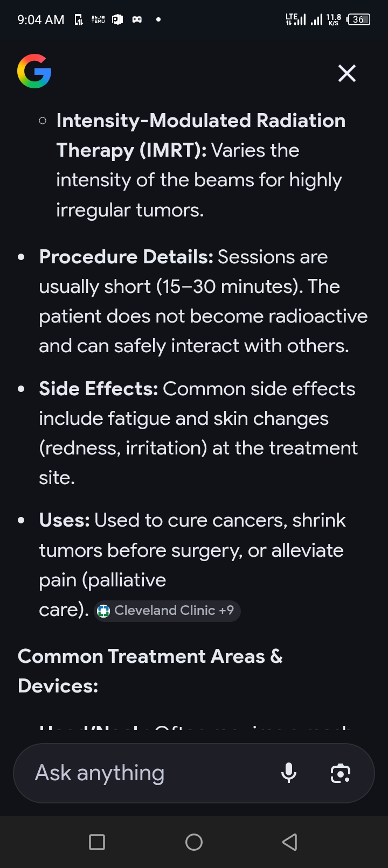Tap the Google logo
Image resolution: width=388 pixels, height=868 pixels.
tap(34, 71)
